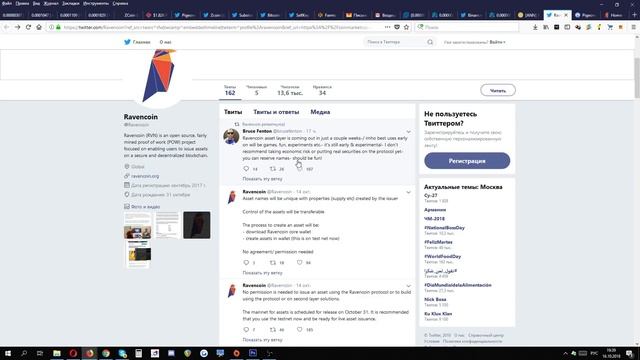Expand options chevron on 'No permission is needed' tweet
The width and height of the screenshot is (640, 360).
coord(408,286)
